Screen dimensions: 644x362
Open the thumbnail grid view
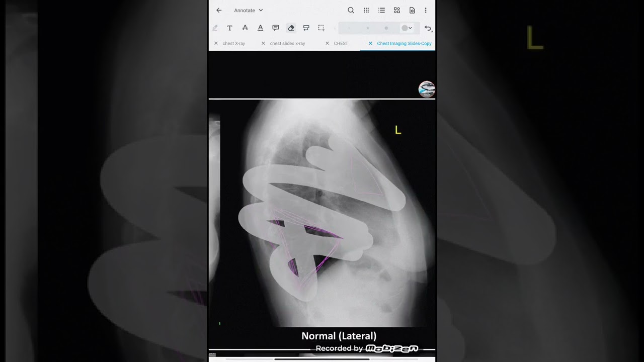tap(366, 10)
